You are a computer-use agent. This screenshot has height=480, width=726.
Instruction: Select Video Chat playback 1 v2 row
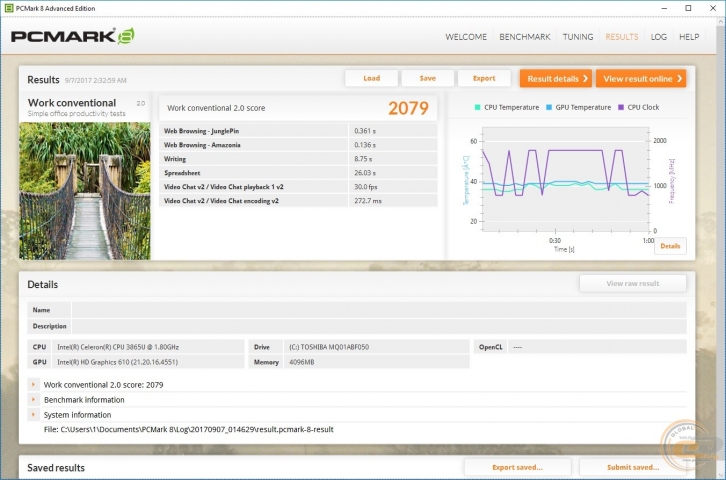pos(298,187)
